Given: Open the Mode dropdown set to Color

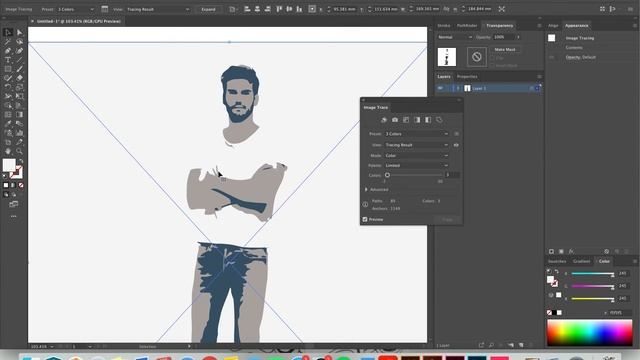Looking at the screenshot, I should click(x=416, y=156).
